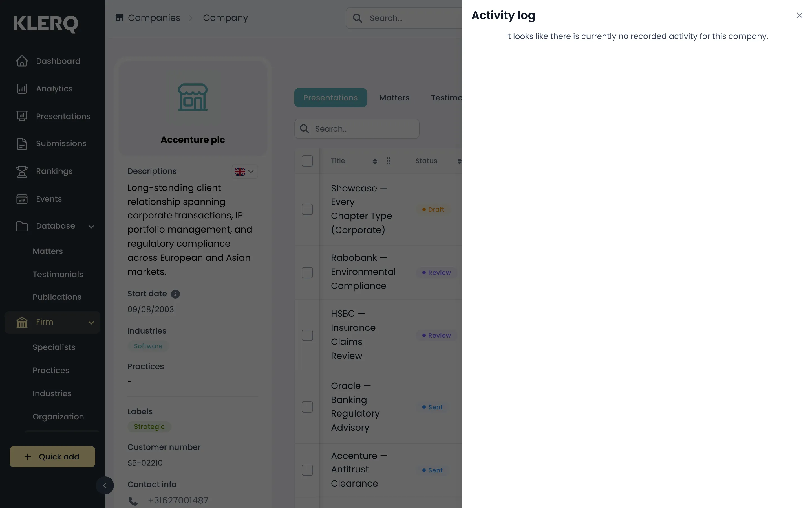Click the Presentations board icon in sidebar
This screenshot has height=508, width=812.
(x=22, y=116)
